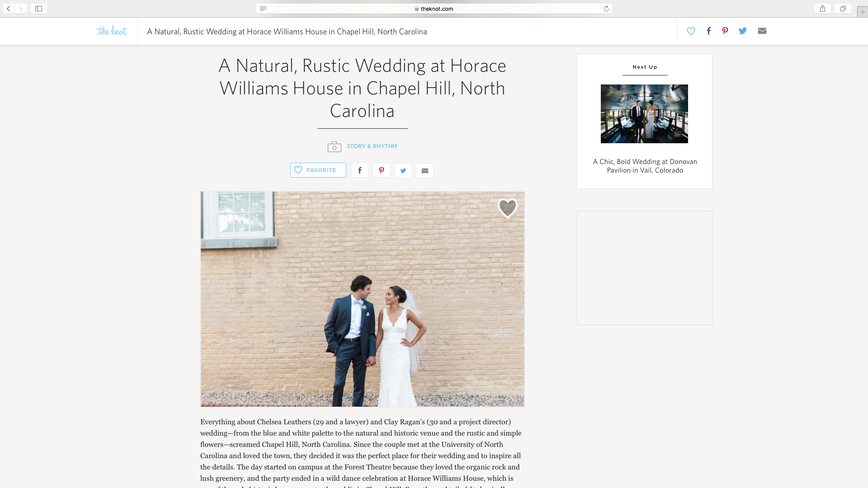Screen dimensions: 868x488
Task: Click Facebook share button below title
Action: point(360,170)
